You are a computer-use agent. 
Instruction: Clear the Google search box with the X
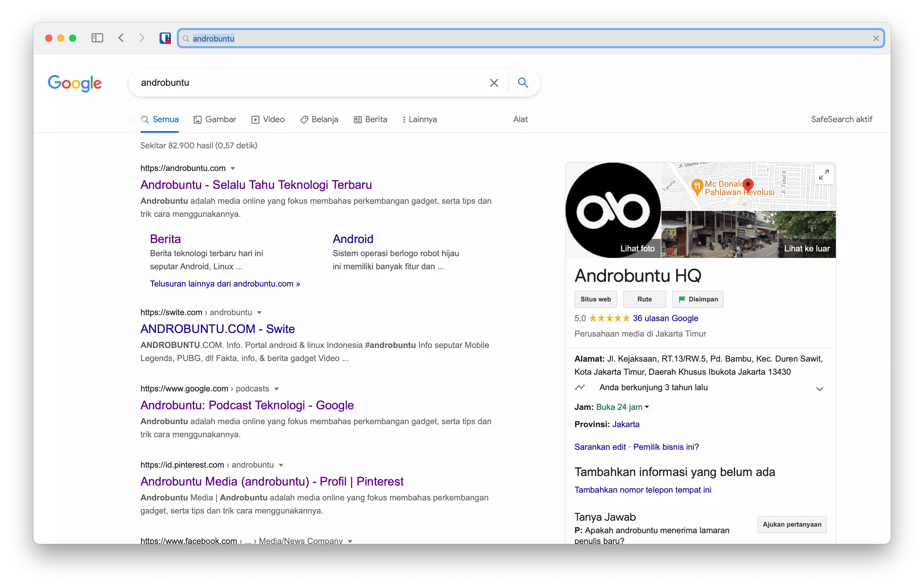tap(494, 83)
